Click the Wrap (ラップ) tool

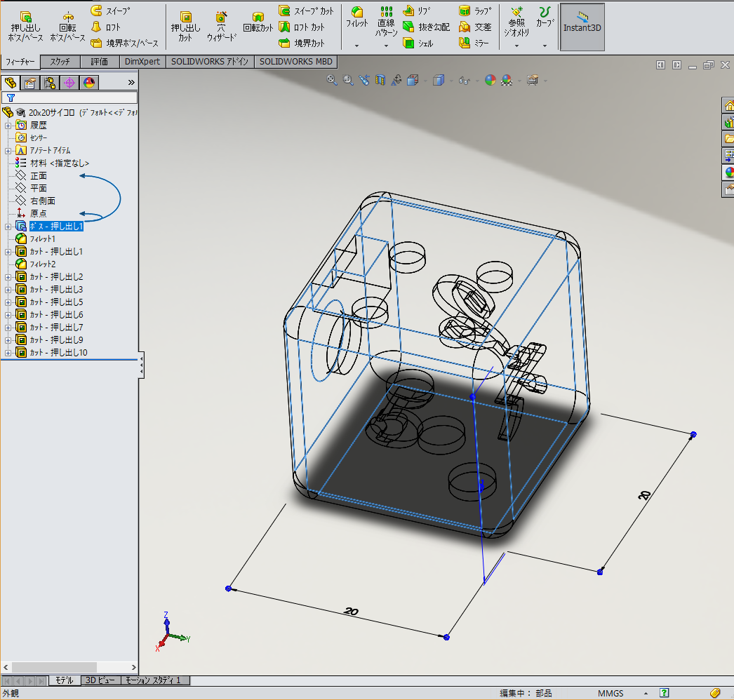(x=475, y=11)
